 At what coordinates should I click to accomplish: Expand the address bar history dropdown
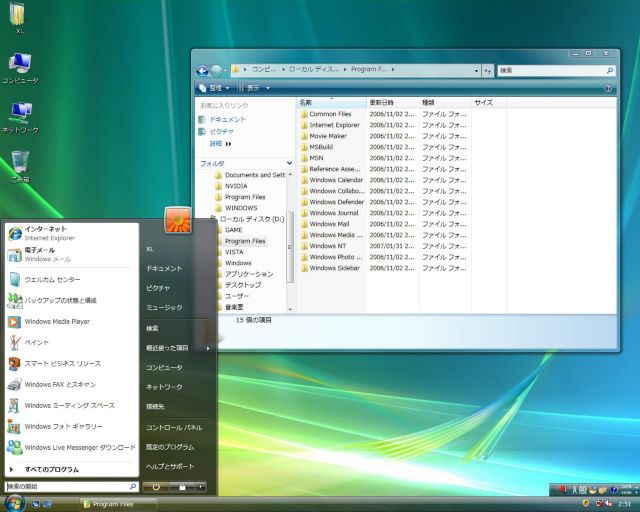[x=476, y=71]
